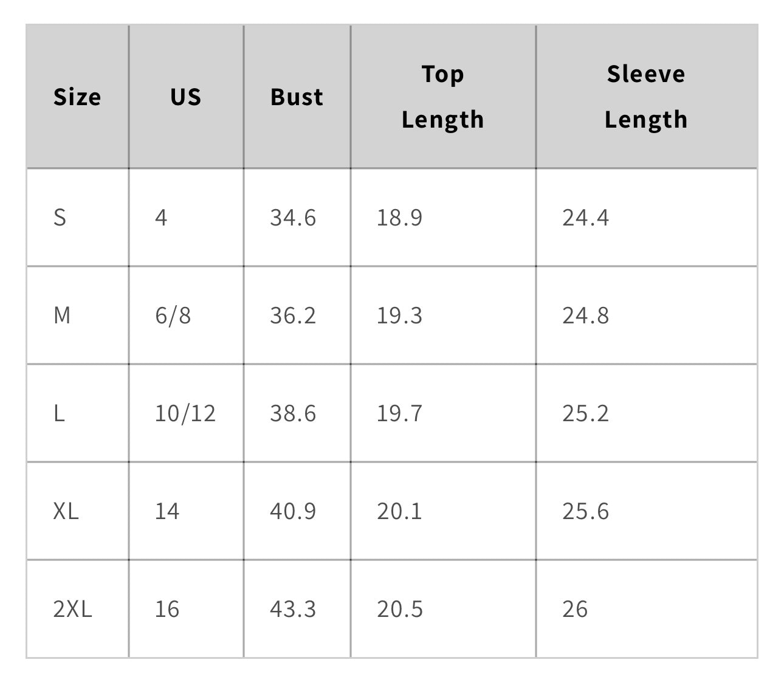The height and width of the screenshot is (685, 784).
Task: Click the Sleeve Length header cell
Action: click(x=645, y=97)
